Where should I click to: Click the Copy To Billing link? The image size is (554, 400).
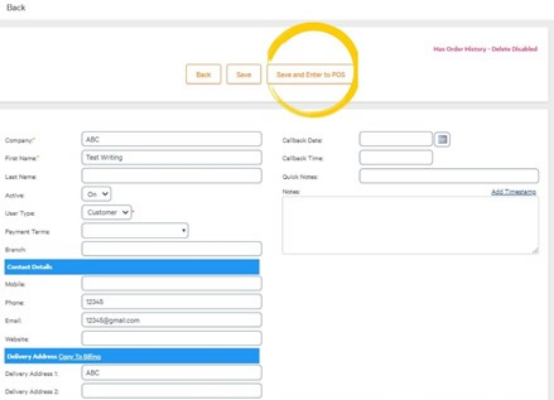click(79, 357)
